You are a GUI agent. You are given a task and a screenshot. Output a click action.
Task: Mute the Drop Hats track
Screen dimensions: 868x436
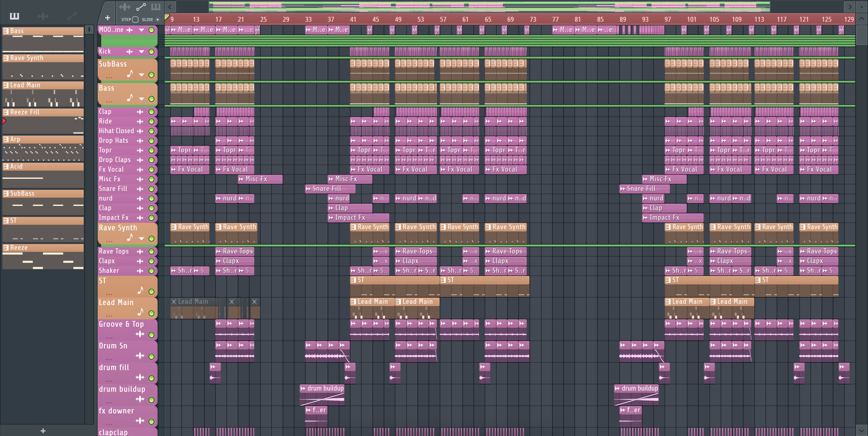point(152,141)
